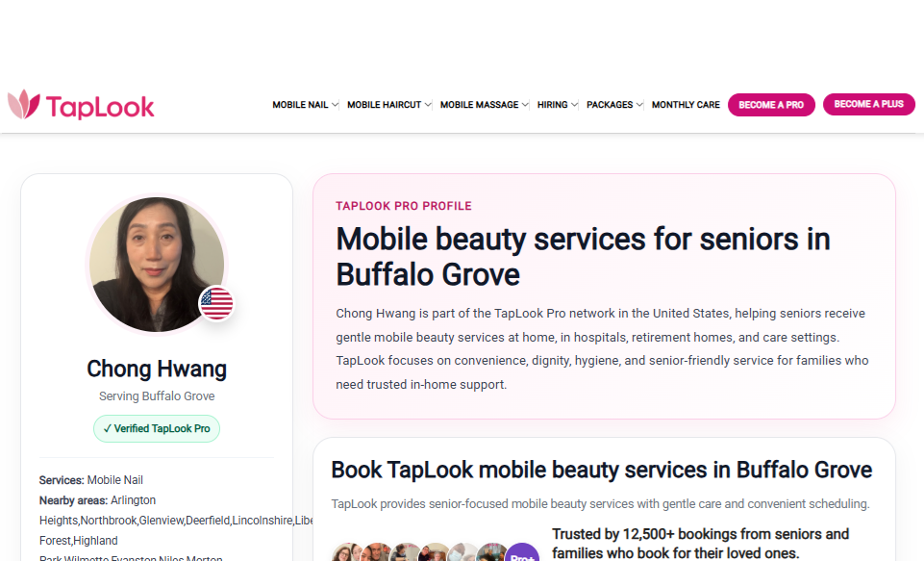The image size is (924, 561).
Task: Open the Packages menu
Action: (610, 105)
